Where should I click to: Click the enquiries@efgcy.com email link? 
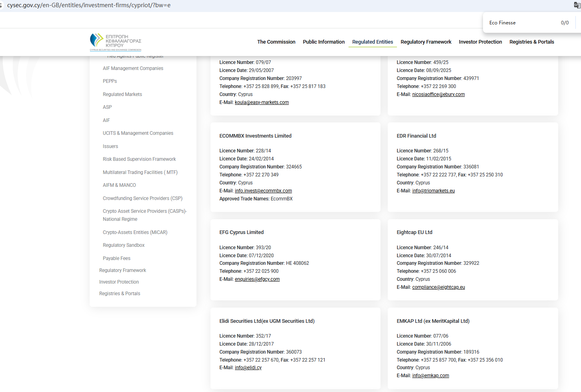[257, 279]
